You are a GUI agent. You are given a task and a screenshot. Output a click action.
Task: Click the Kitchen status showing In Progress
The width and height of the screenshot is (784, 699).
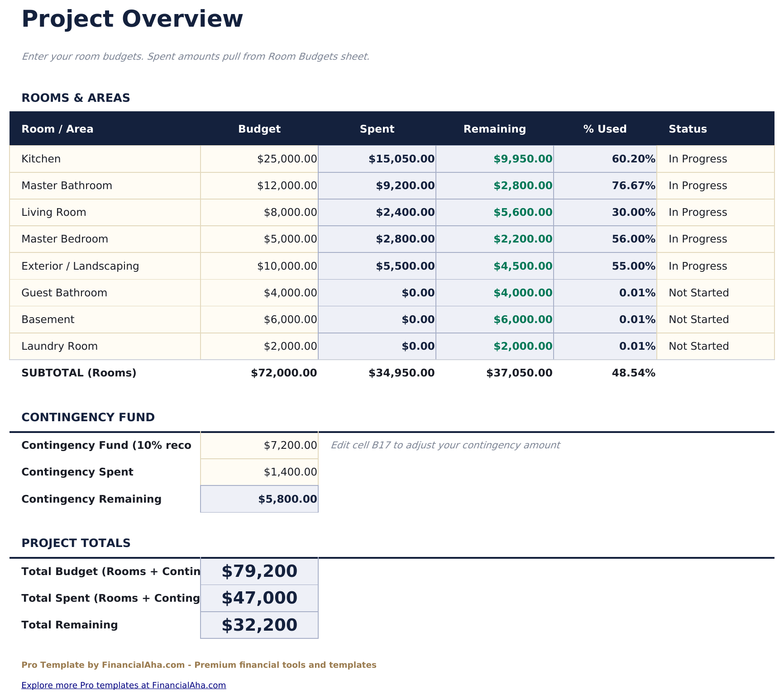pyautogui.click(x=698, y=158)
